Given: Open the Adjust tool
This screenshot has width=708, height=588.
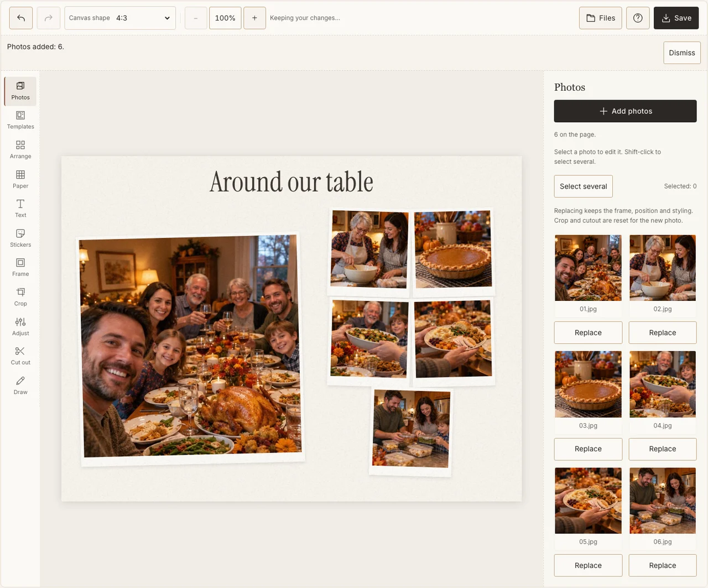Looking at the screenshot, I should coord(20,327).
